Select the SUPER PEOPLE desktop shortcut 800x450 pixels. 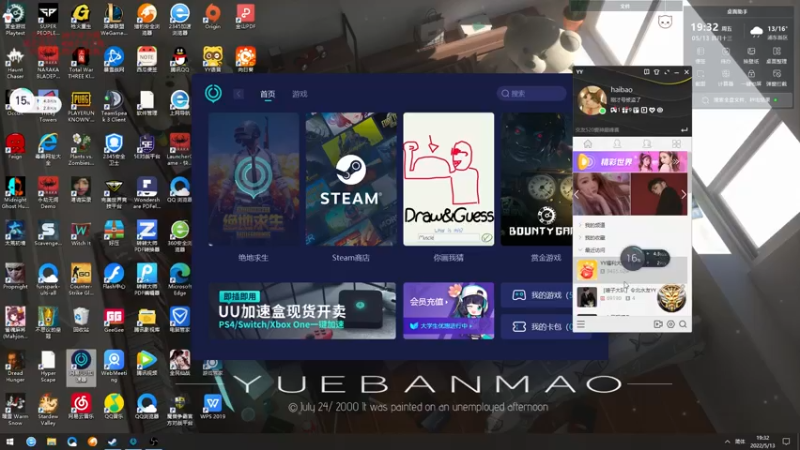[x=48, y=20]
